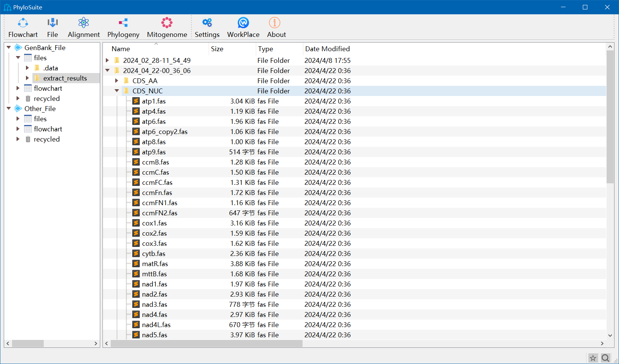Collapse the GenBank_File tree node

point(9,47)
